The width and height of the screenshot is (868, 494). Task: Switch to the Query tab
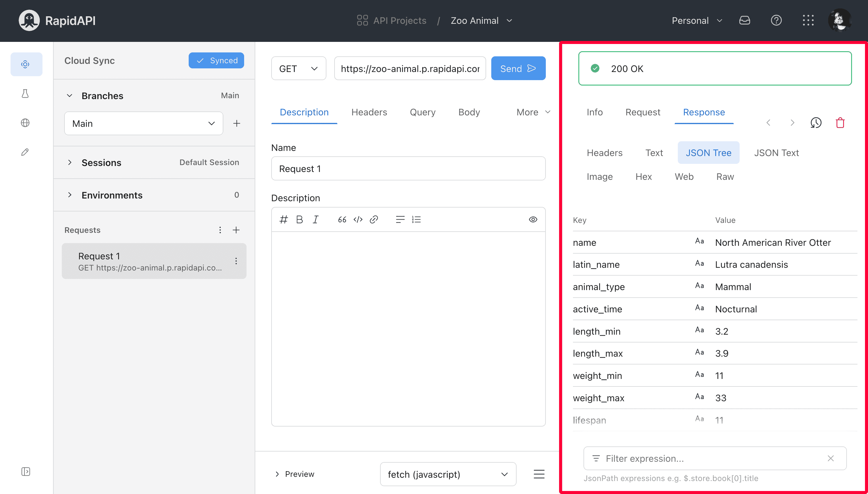pyautogui.click(x=423, y=112)
